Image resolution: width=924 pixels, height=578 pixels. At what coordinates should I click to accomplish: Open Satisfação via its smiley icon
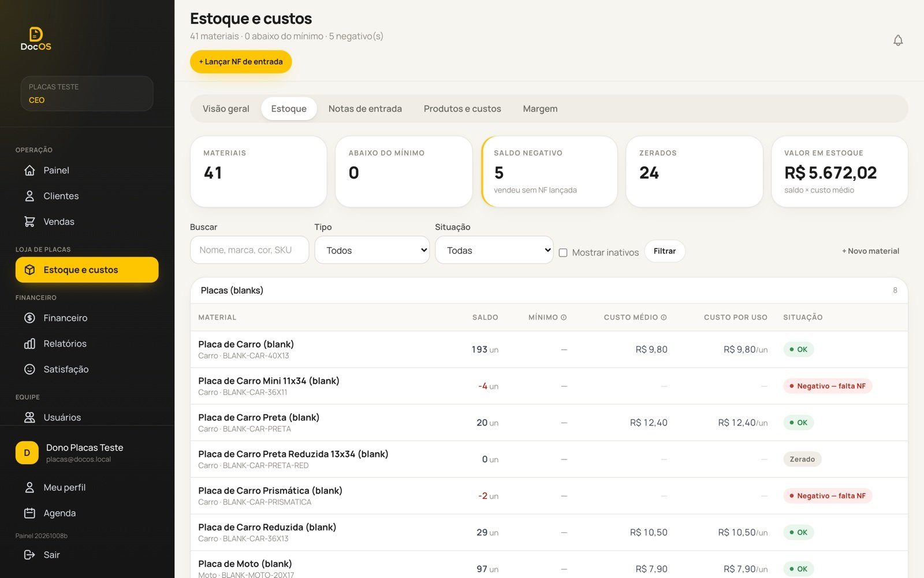pos(29,369)
